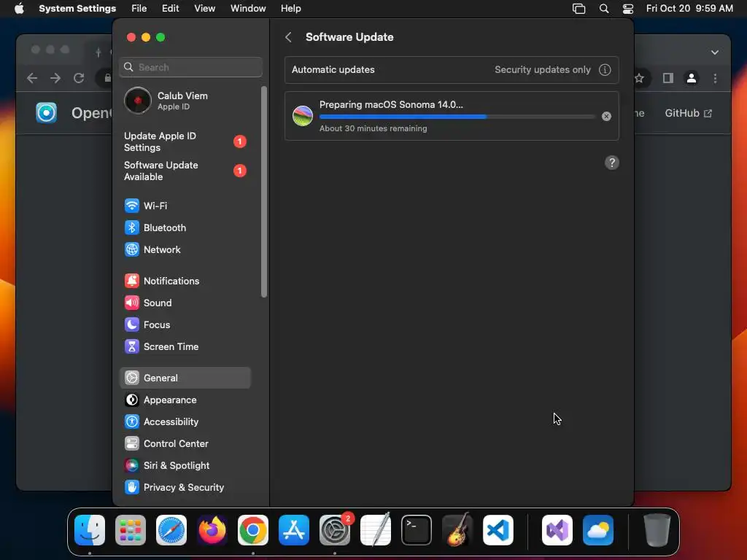Toggle Chrome side panel icon
The image size is (747, 560).
pyautogui.click(x=668, y=78)
